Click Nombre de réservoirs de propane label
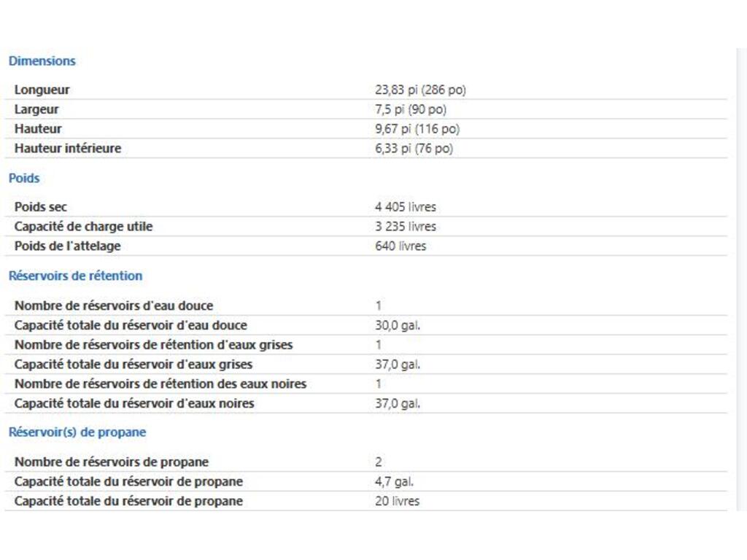 coord(112,462)
